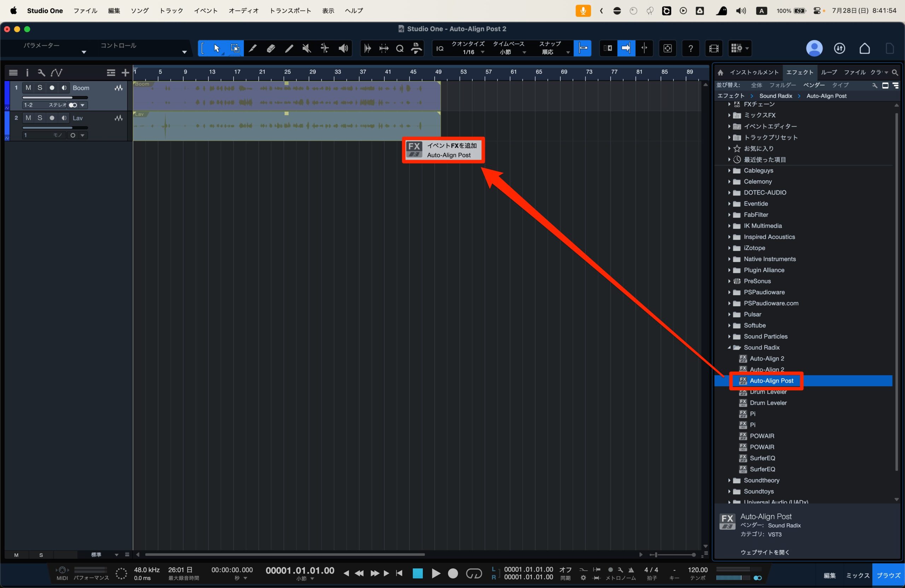This screenshot has height=588, width=905.
Task: Click the ウェブサイトを開く link
Action: click(x=765, y=552)
